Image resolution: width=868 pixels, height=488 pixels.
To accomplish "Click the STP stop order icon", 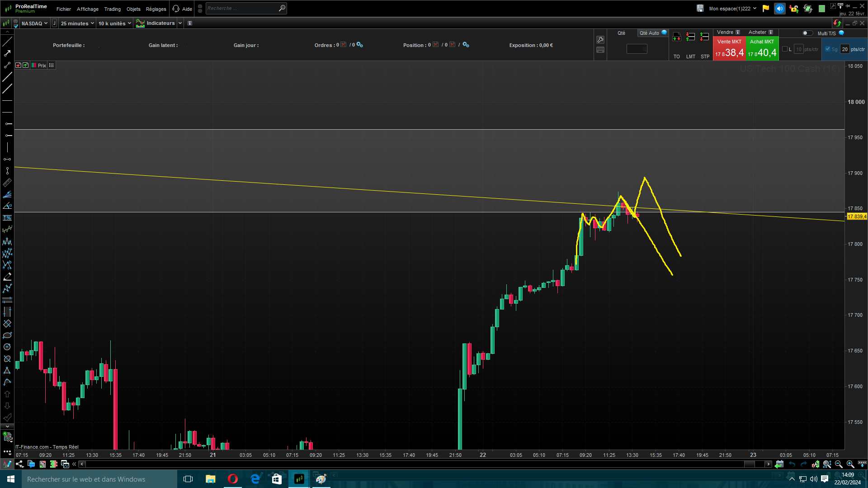I will (704, 37).
